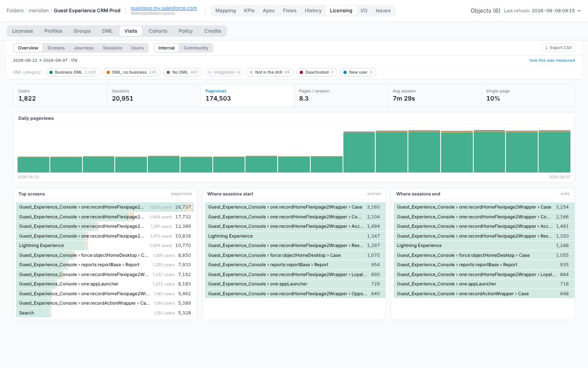Open the Groups sub-tab
The image size is (588, 368).
pyautogui.click(x=82, y=31)
